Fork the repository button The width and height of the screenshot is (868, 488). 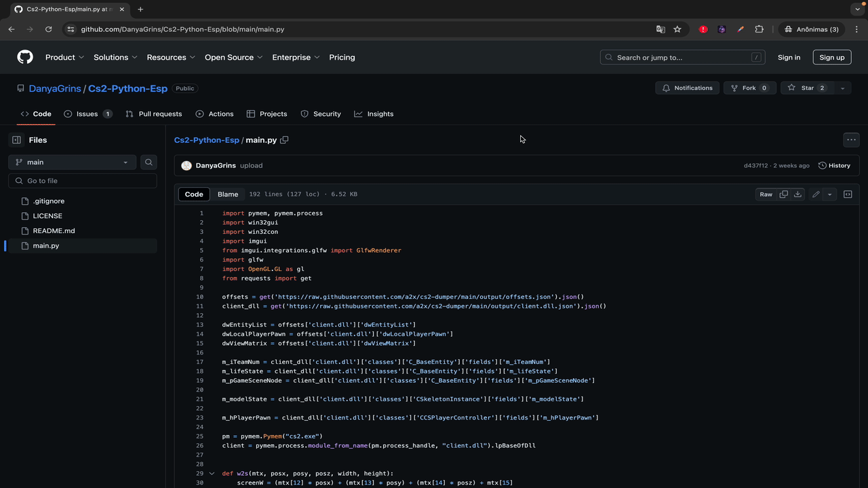(x=749, y=88)
